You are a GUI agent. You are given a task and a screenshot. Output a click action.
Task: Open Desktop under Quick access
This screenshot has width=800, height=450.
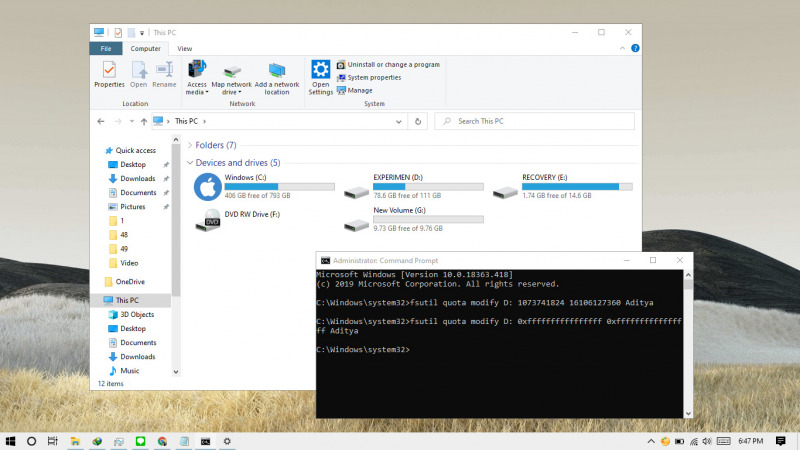click(128, 165)
